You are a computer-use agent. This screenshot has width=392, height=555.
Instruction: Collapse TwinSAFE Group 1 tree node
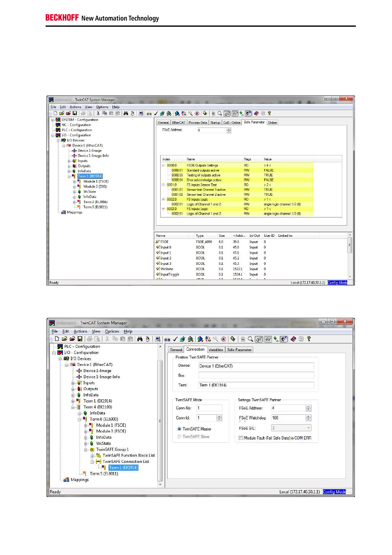coord(86,450)
